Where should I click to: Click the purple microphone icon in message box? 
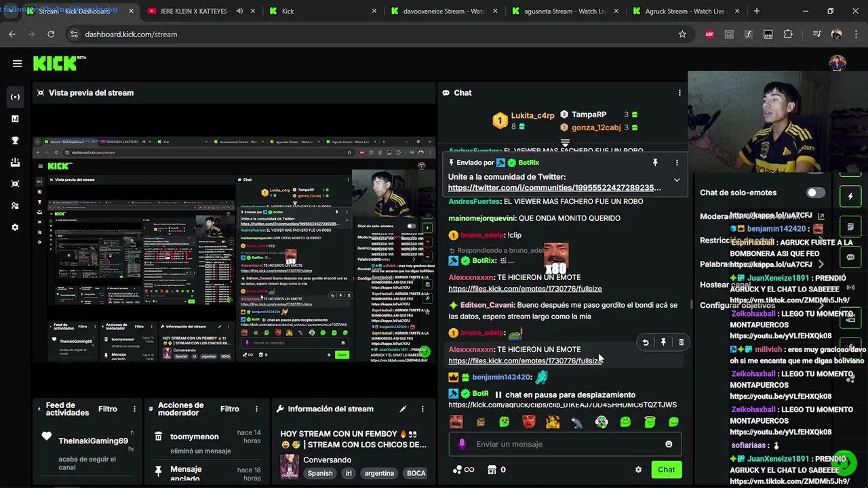(462, 444)
